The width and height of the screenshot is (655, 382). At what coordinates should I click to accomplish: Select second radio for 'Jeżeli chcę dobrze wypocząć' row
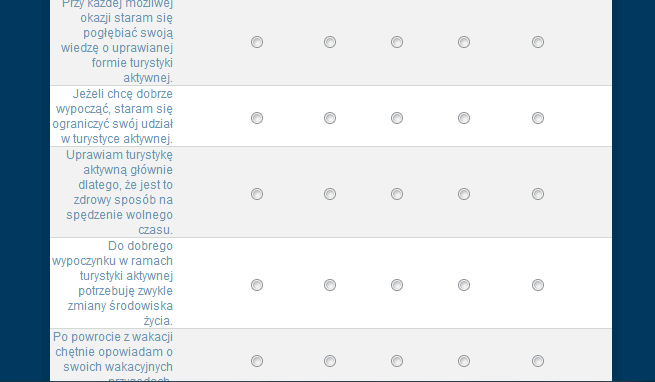click(330, 118)
